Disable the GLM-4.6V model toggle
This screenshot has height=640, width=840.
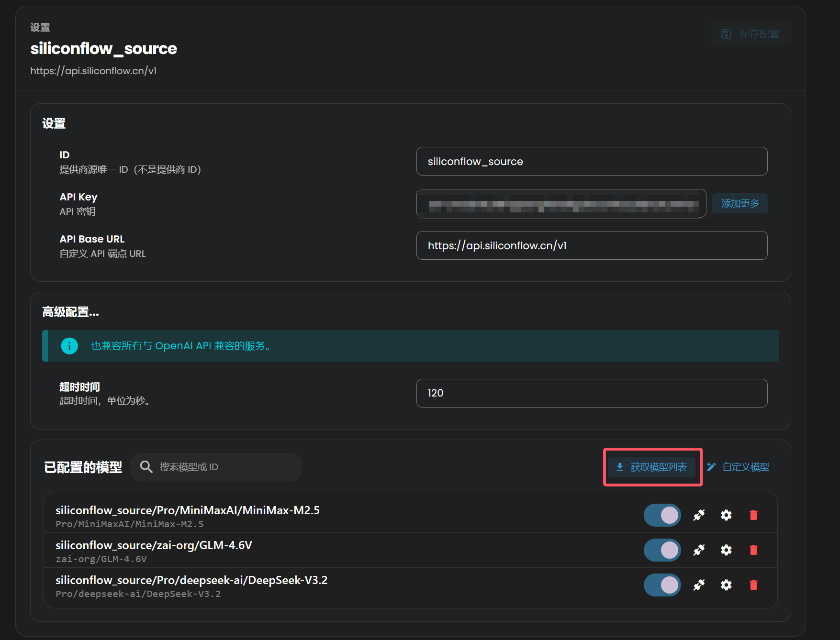[662, 550]
